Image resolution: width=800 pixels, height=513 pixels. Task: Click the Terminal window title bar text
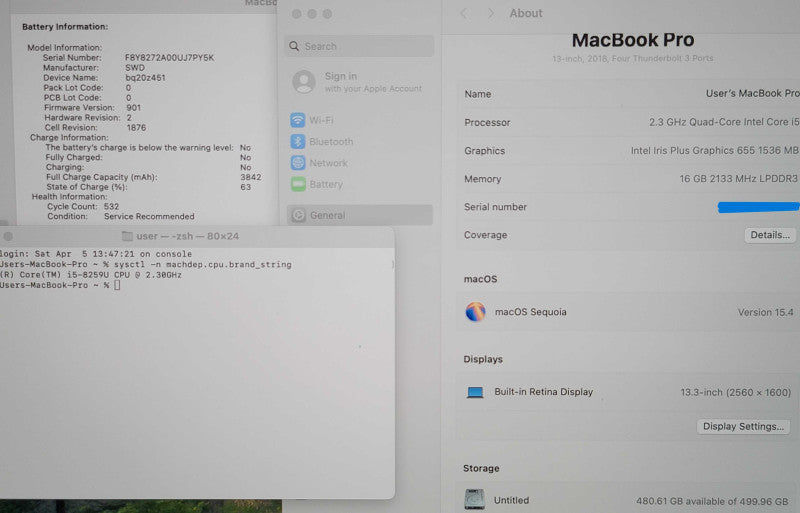(187, 236)
